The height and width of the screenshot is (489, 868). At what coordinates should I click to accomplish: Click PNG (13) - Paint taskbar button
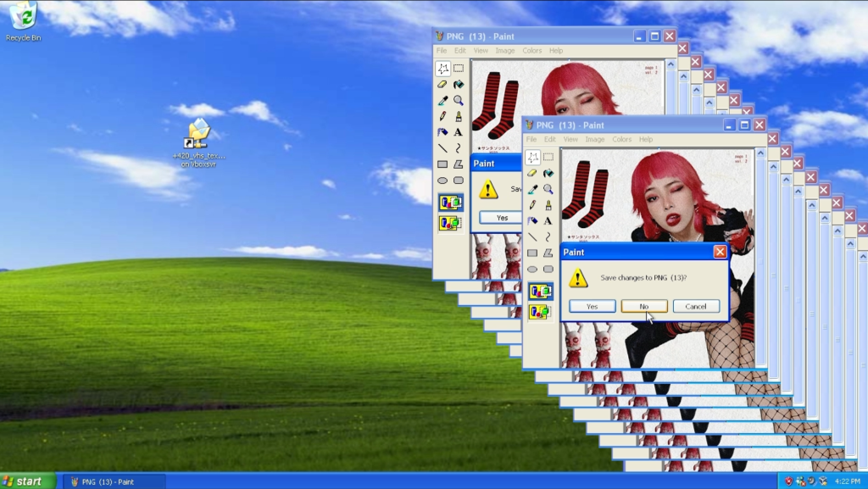tap(114, 482)
